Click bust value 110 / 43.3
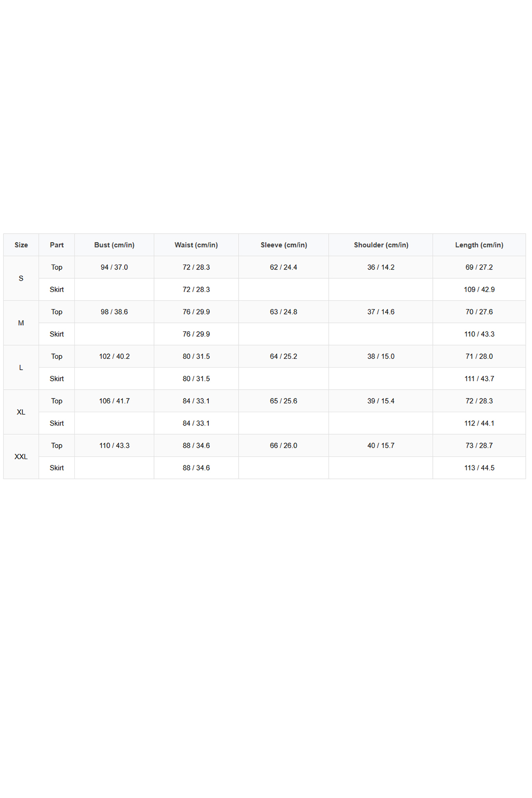Viewport: 532px width, 798px height. (114, 445)
